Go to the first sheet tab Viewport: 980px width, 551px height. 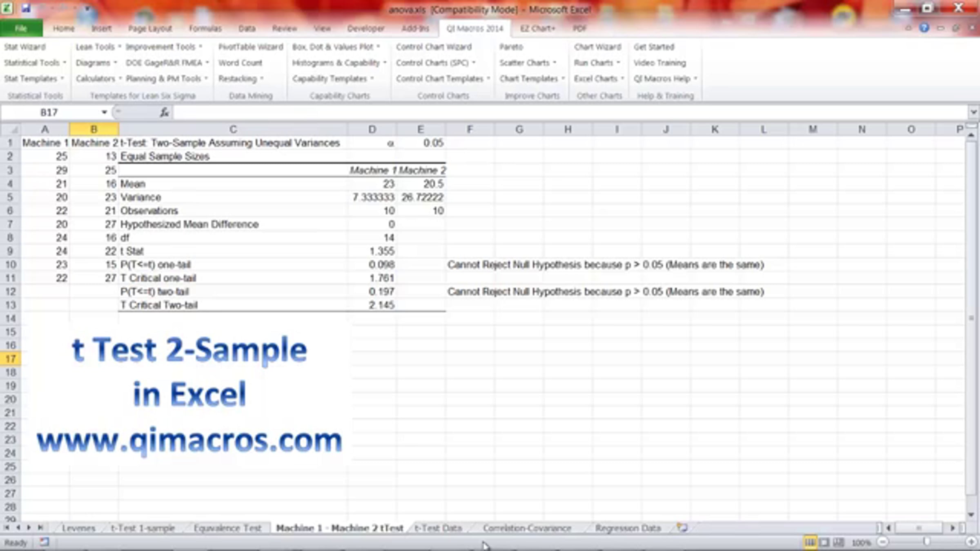[x=7, y=528]
